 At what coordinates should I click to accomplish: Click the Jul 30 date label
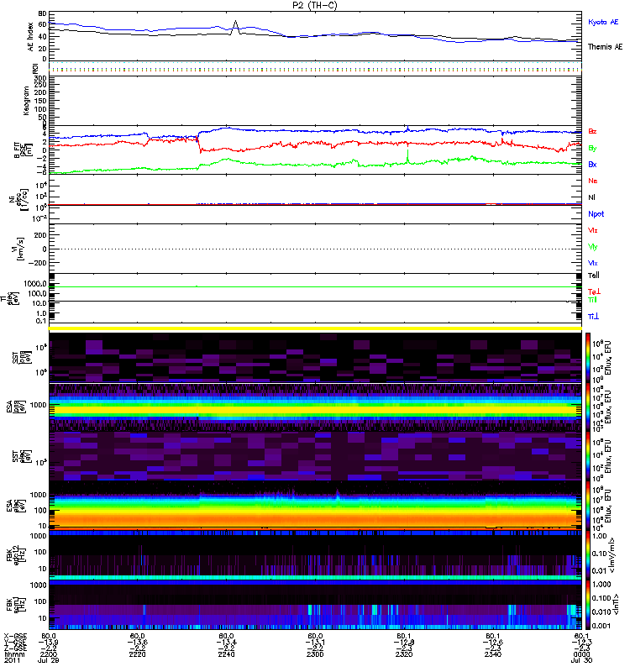point(581,660)
